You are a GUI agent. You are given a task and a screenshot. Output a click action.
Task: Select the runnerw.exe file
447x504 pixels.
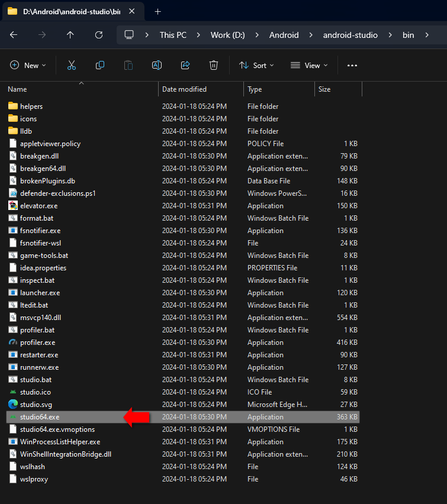point(39,367)
